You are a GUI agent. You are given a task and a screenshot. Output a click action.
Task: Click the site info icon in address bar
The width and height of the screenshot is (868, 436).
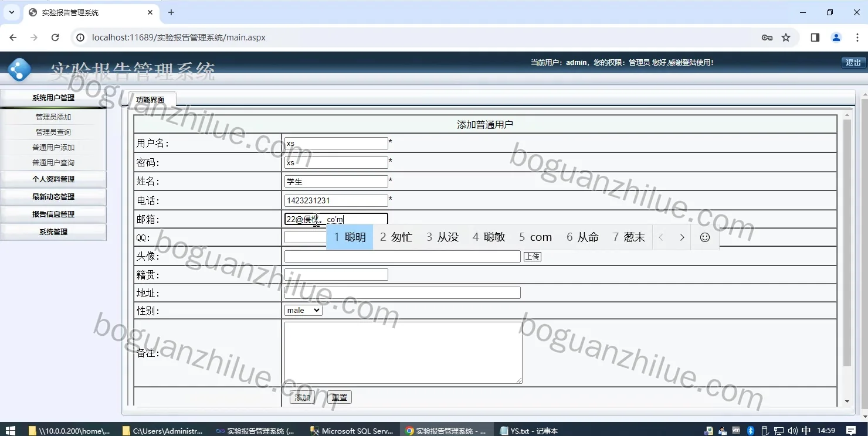81,38
